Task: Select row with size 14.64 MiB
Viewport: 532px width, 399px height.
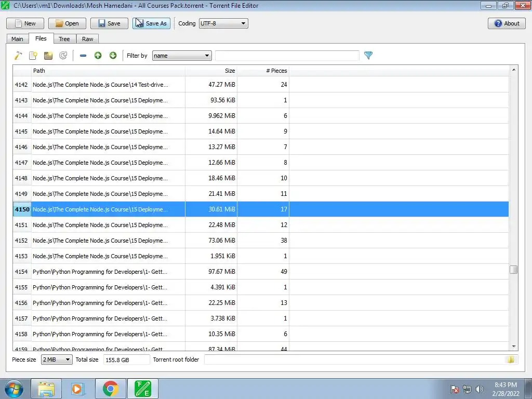Action: pos(261,131)
